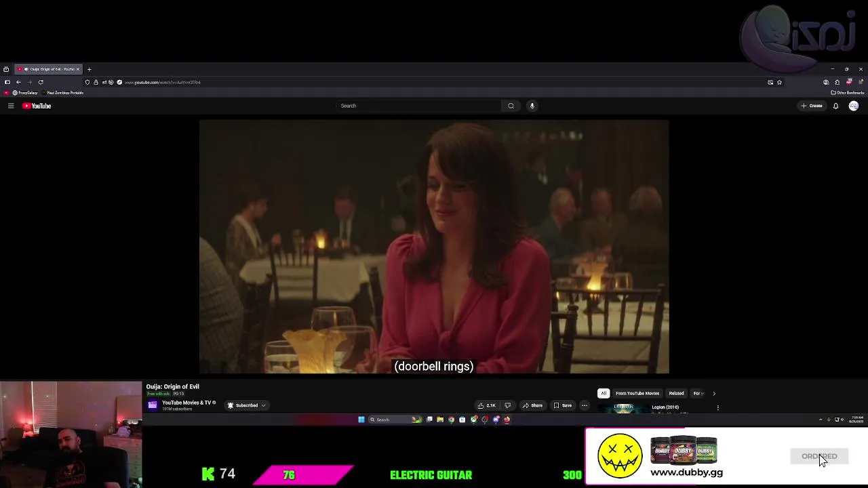Open more actions three-dot menu beside Save
Viewport: 868px width, 488px height.
(x=584, y=405)
